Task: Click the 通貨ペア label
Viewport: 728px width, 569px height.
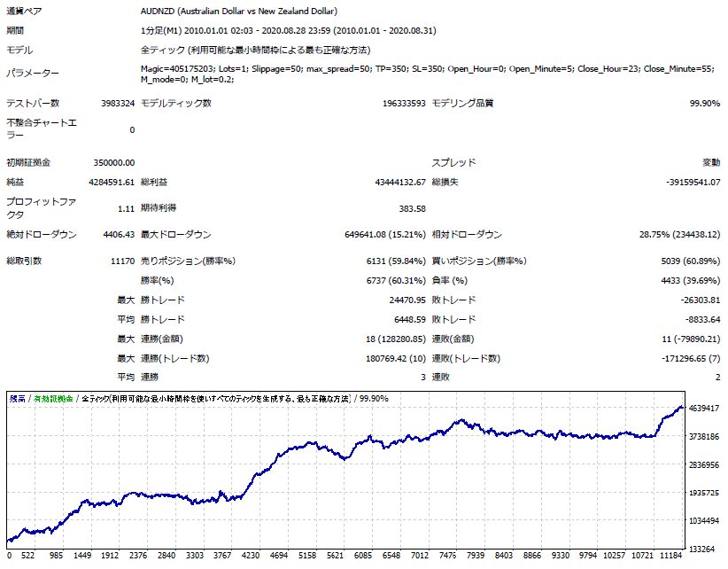Action: pyautogui.click(x=24, y=12)
